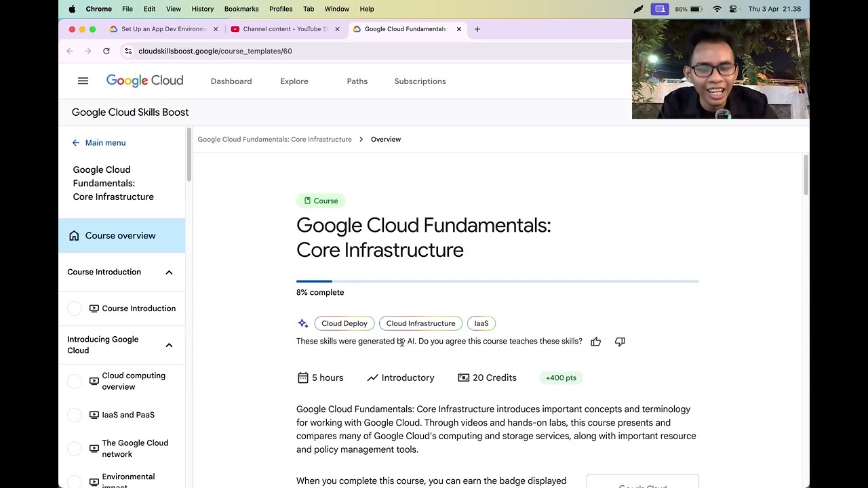Open the Cloud computing overview lesson

(134, 382)
